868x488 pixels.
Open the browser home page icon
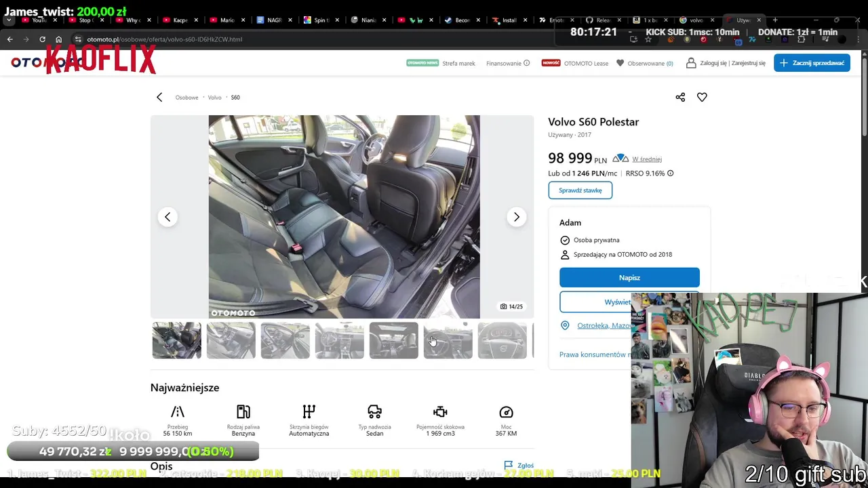coord(58,39)
